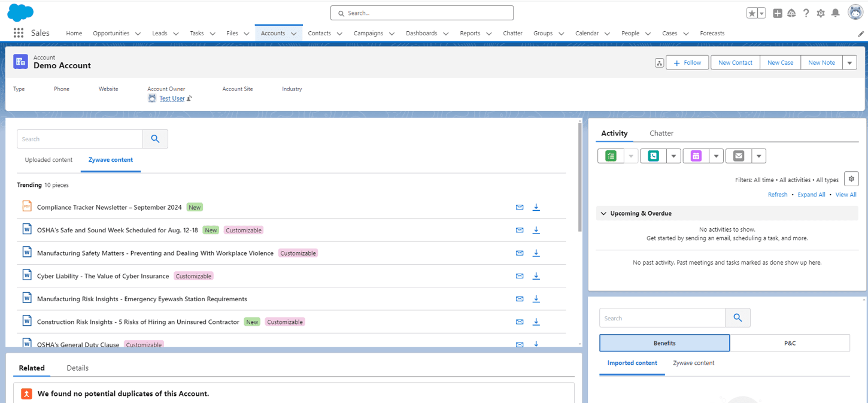Open the Favorites star icon
The image size is (868, 403).
(x=752, y=13)
